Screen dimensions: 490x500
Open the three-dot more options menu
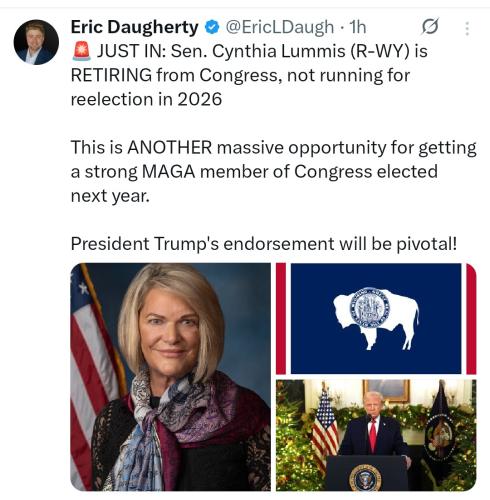point(467,28)
